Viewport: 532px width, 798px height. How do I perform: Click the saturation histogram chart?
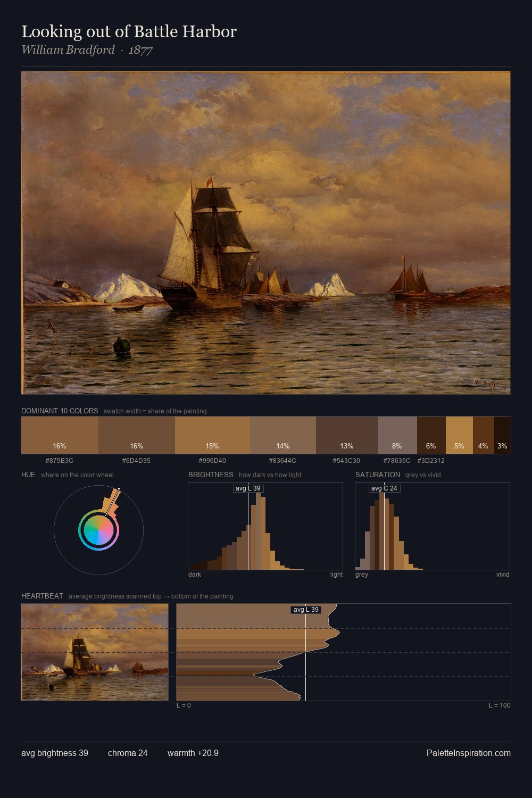point(433,526)
